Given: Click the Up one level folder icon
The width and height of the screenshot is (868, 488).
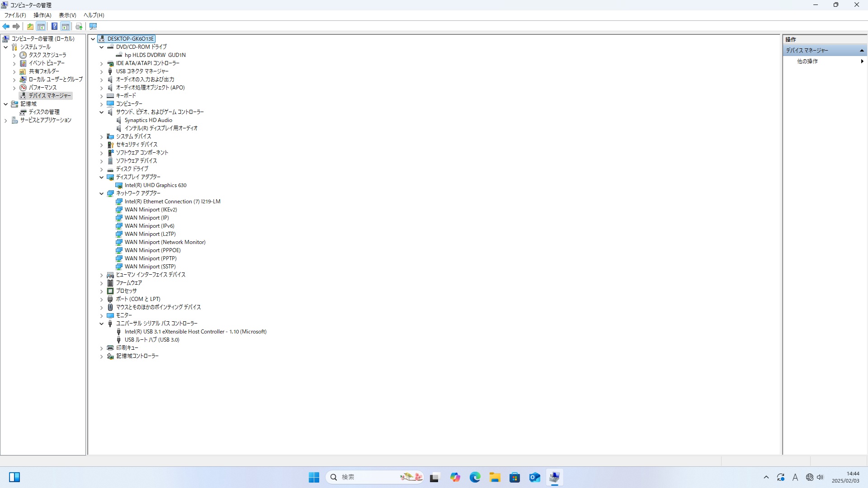Looking at the screenshot, I should pyautogui.click(x=30, y=26).
